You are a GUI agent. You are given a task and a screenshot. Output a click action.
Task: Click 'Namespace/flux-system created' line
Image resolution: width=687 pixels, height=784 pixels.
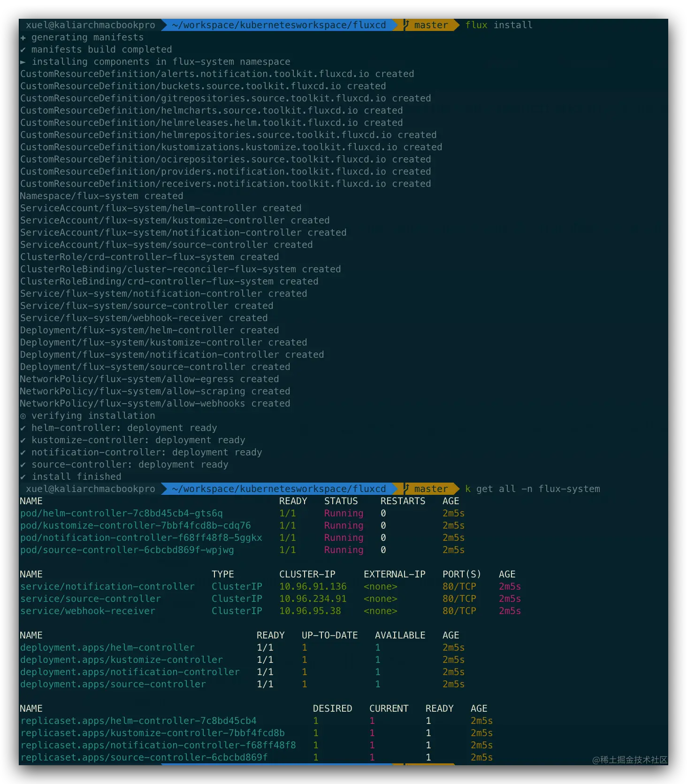pyautogui.click(x=102, y=196)
